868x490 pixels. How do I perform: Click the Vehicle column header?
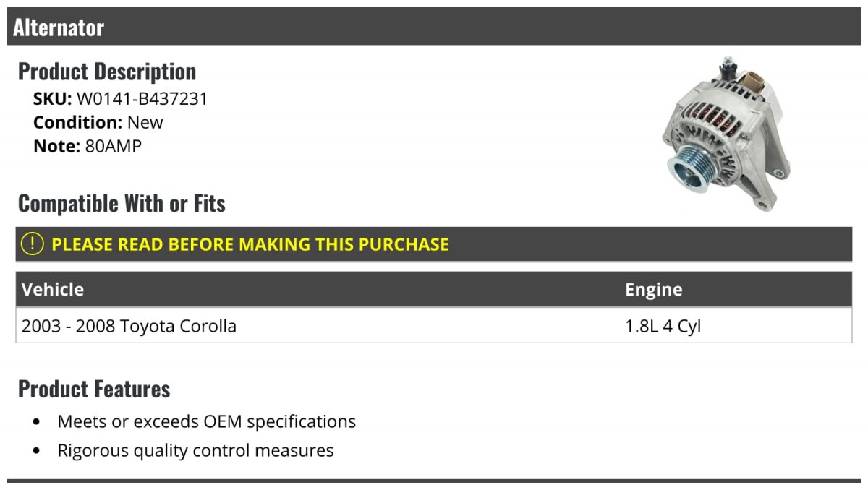point(53,289)
